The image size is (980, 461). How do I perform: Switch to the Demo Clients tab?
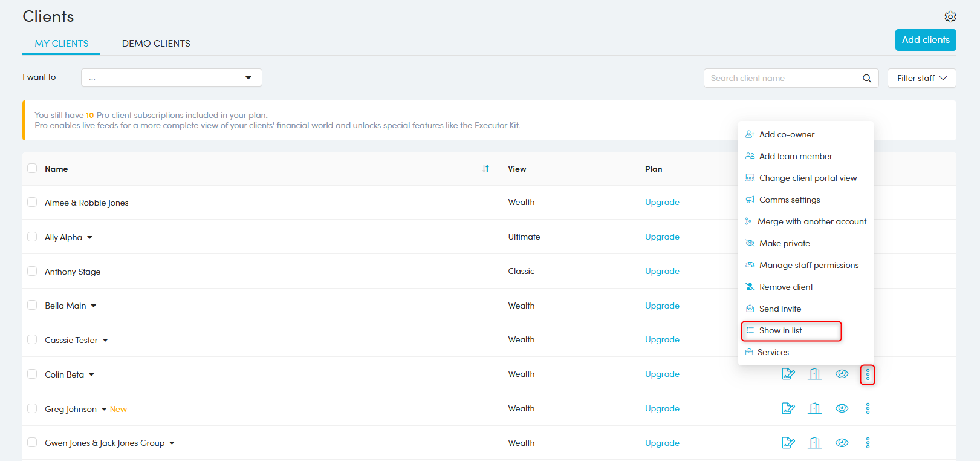click(156, 44)
